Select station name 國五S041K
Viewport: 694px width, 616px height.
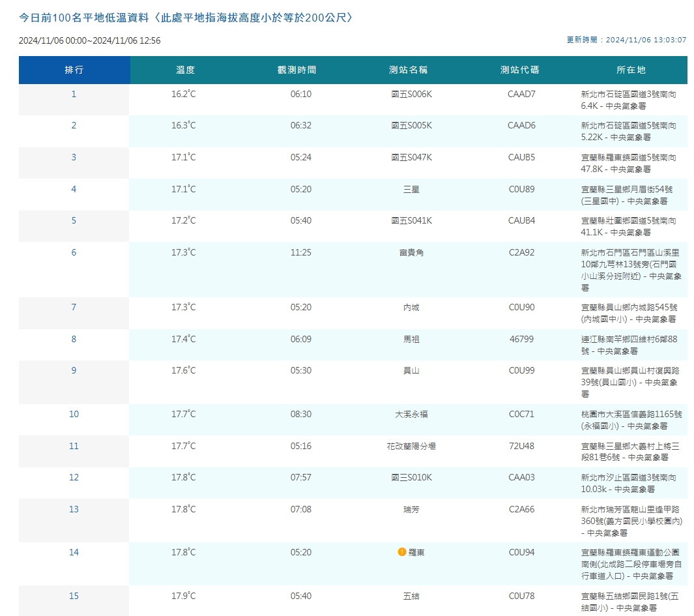pos(412,221)
